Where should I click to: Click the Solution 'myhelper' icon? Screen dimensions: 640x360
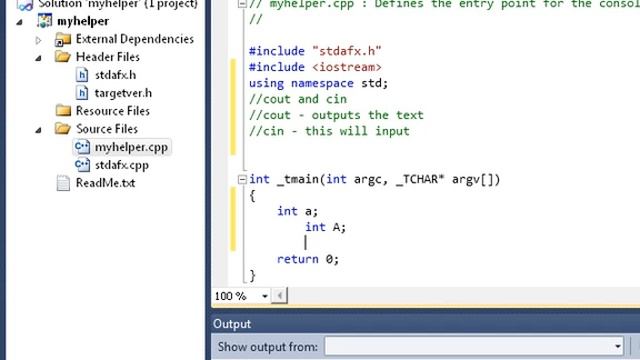pos(25,4)
